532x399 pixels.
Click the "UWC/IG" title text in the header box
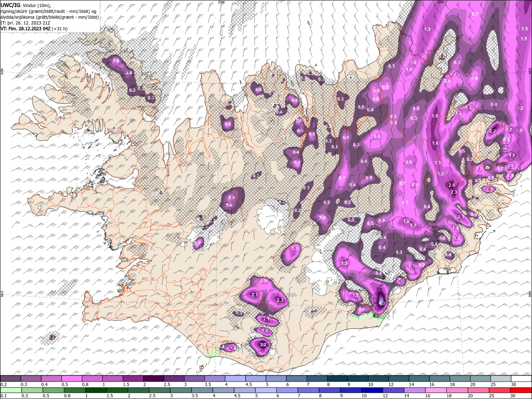tap(10, 5)
